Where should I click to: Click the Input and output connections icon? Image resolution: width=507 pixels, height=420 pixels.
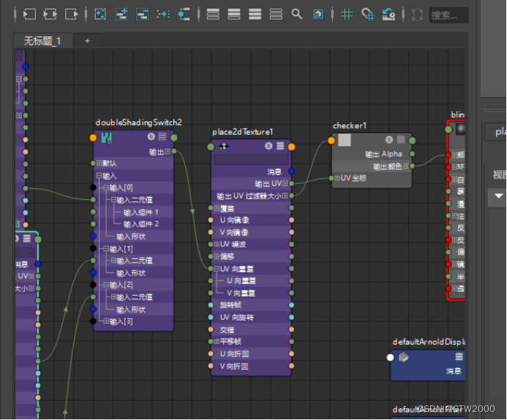(50, 14)
